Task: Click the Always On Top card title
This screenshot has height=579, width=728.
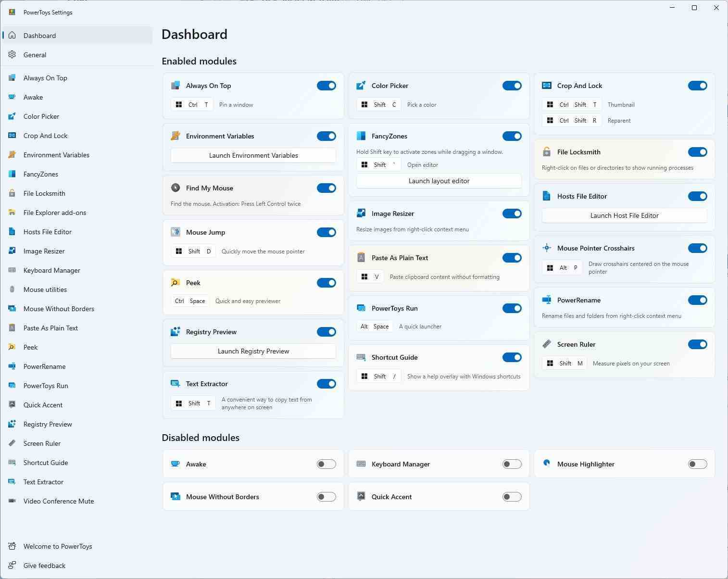Action: pos(209,86)
